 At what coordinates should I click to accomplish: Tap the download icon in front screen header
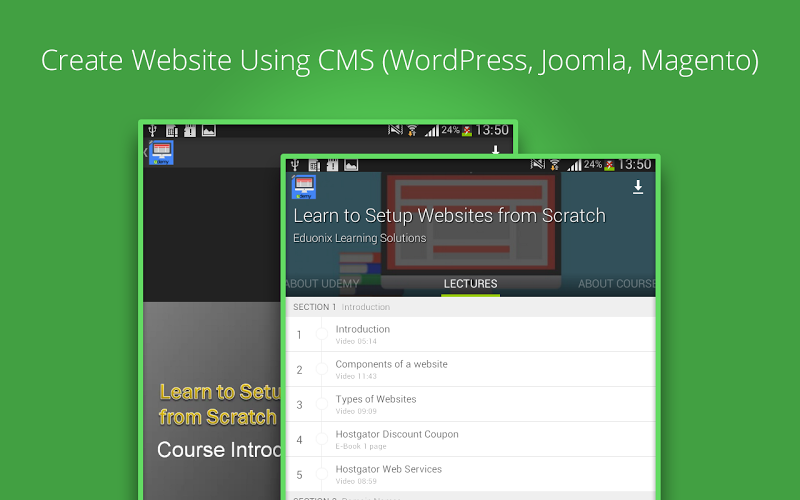tap(638, 187)
